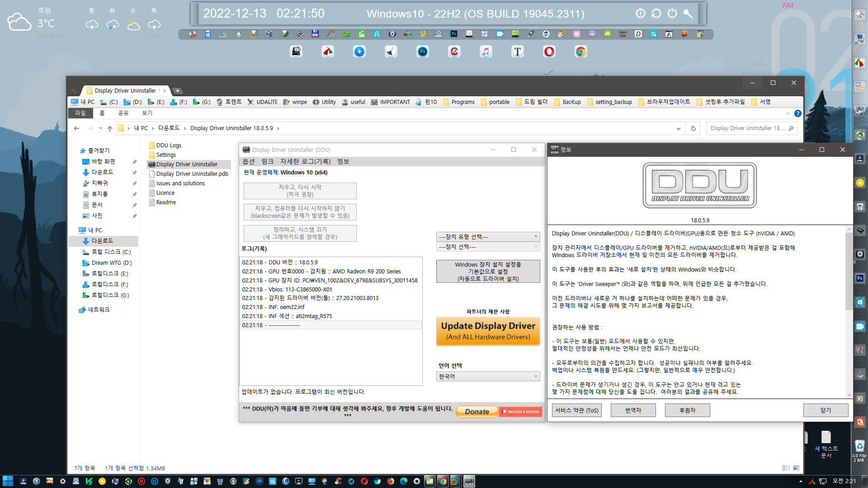Open the 서비스 약관 (ToS) button

pyautogui.click(x=577, y=410)
